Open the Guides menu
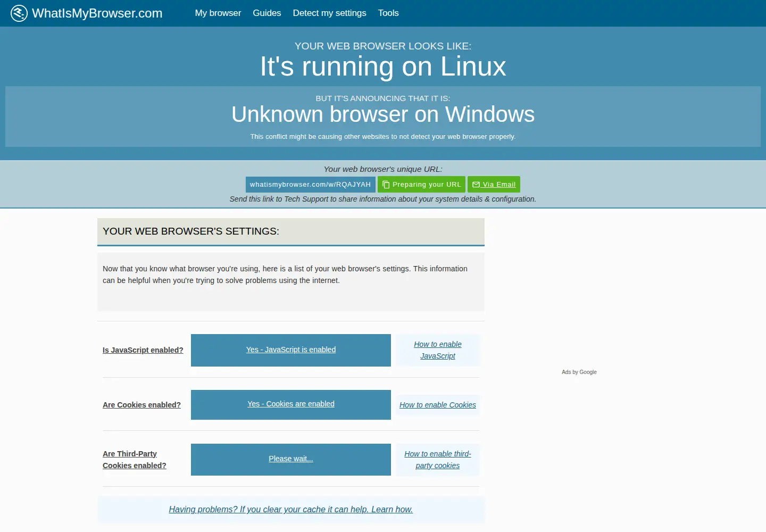The width and height of the screenshot is (766, 532). click(x=267, y=13)
